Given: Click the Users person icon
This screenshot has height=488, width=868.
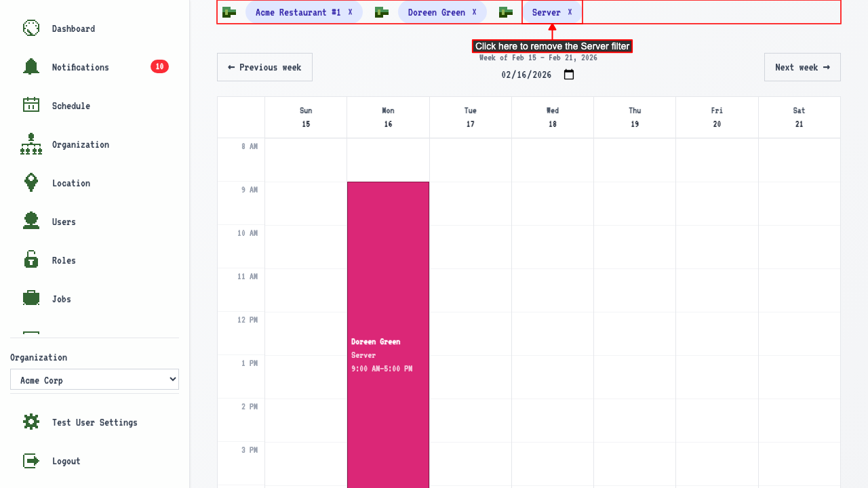Looking at the screenshot, I should [x=31, y=222].
